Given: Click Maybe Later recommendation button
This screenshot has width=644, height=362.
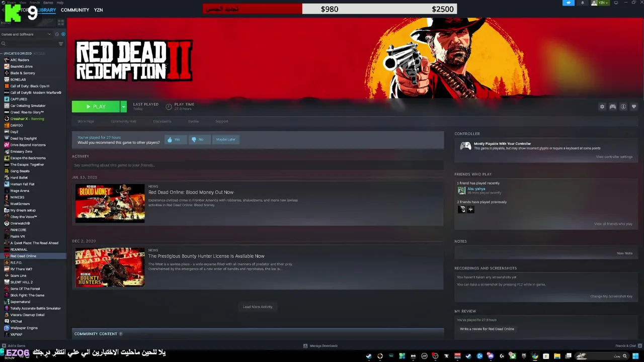Looking at the screenshot, I should [225, 139].
